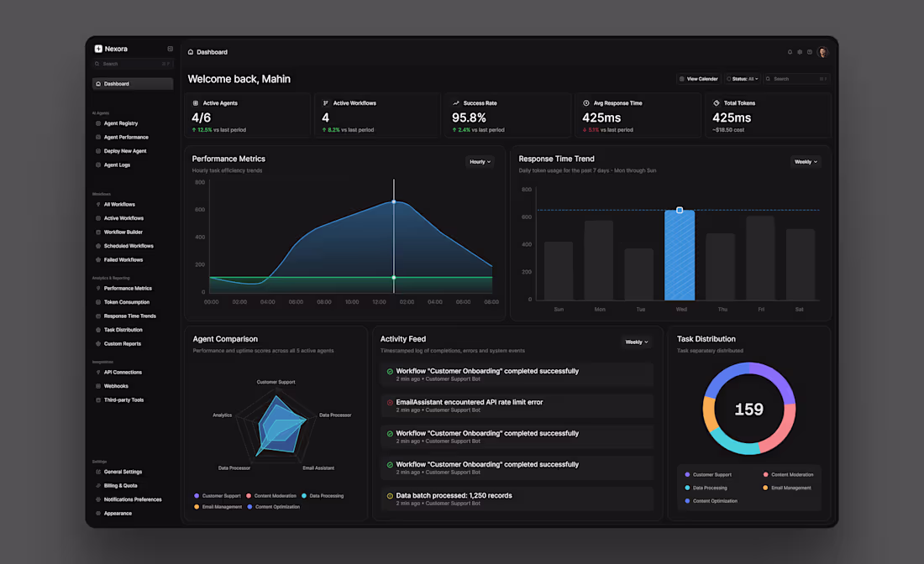Click the Agent Logs sidebar icon

pos(98,164)
